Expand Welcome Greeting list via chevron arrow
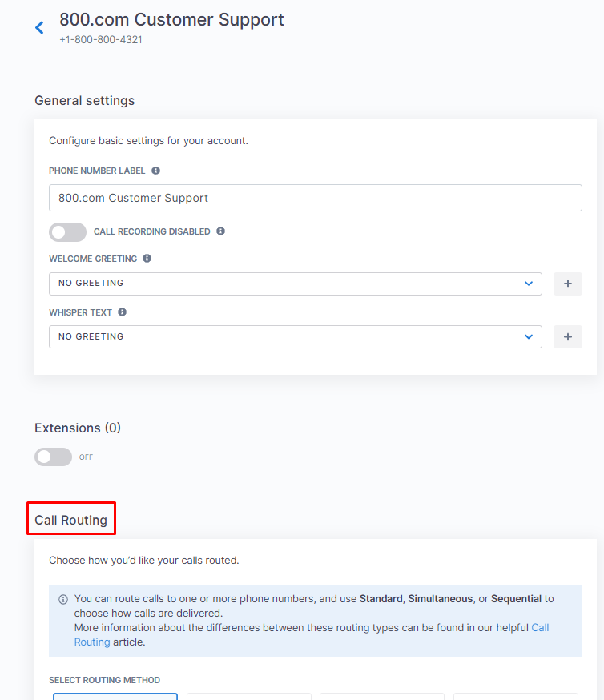The width and height of the screenshot is (604, 700). pyautogui.click(x=529, y=284)
